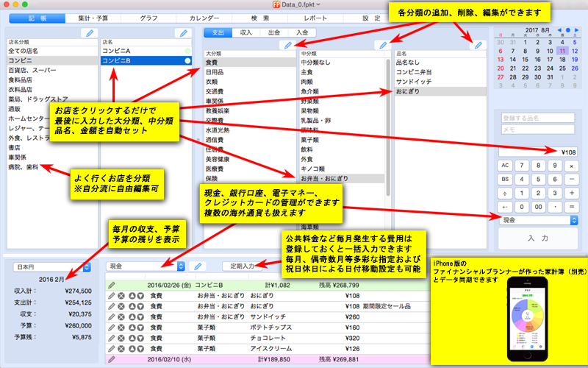Click the pencil icon above the 店名 list
Screen dimensions: 588x368
point(183,33)
